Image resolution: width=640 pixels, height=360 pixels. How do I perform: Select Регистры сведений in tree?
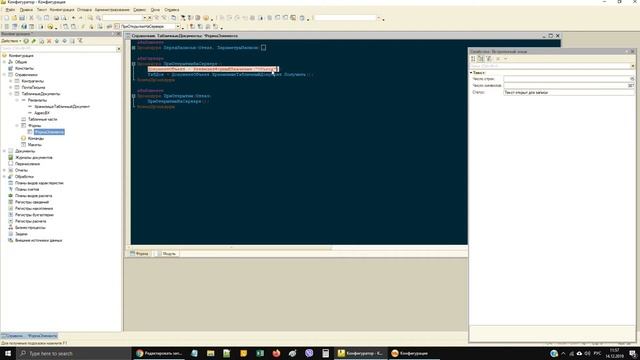point(32,202)
